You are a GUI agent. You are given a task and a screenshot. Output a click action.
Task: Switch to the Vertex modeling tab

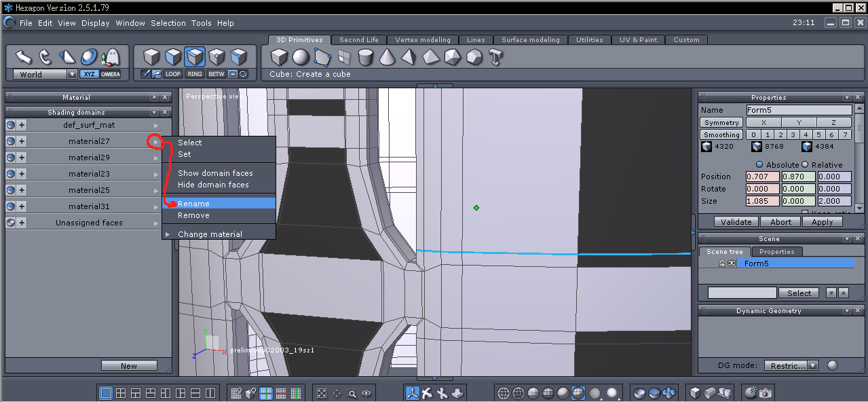[x=423, y=39]
